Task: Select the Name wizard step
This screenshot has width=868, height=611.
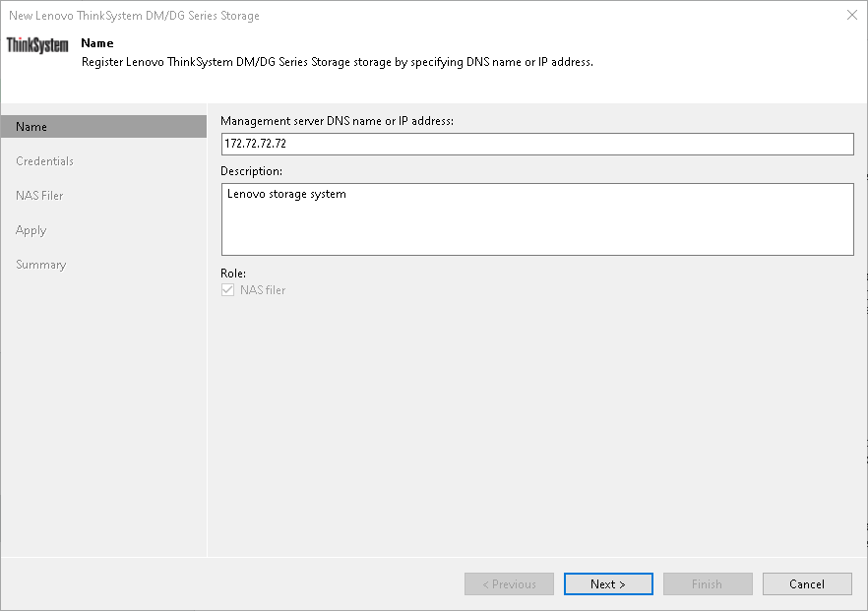Action: [103, 127]
